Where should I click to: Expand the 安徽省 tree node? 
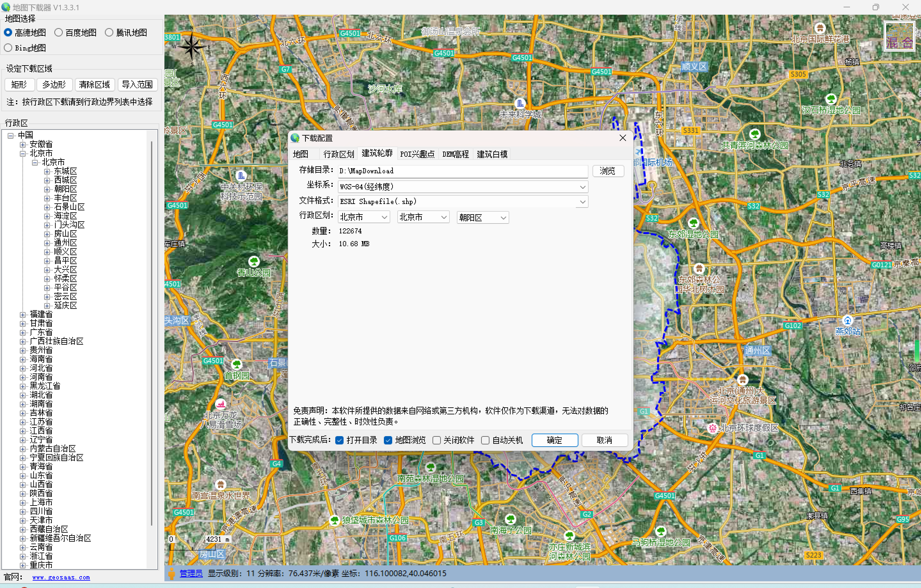pos(23,145)
